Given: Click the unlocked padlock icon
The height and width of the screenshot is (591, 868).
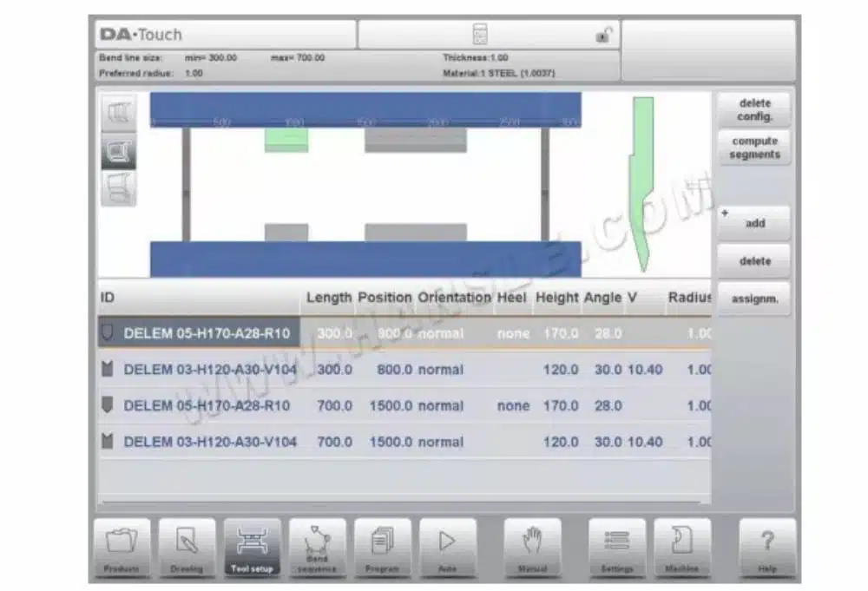Looking at the screenshot, I should click(603, 36).
